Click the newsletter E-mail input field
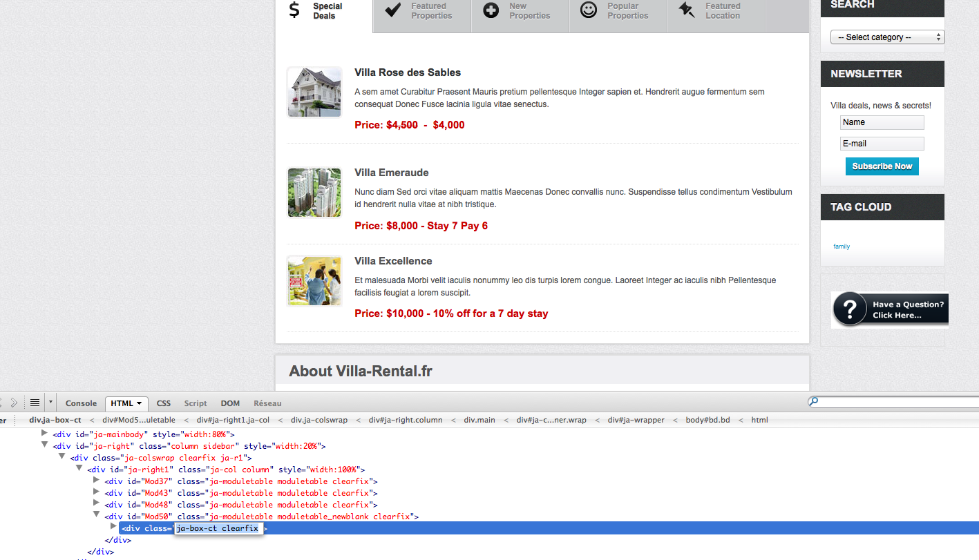979x560 pixels. (x=882, y=144)
